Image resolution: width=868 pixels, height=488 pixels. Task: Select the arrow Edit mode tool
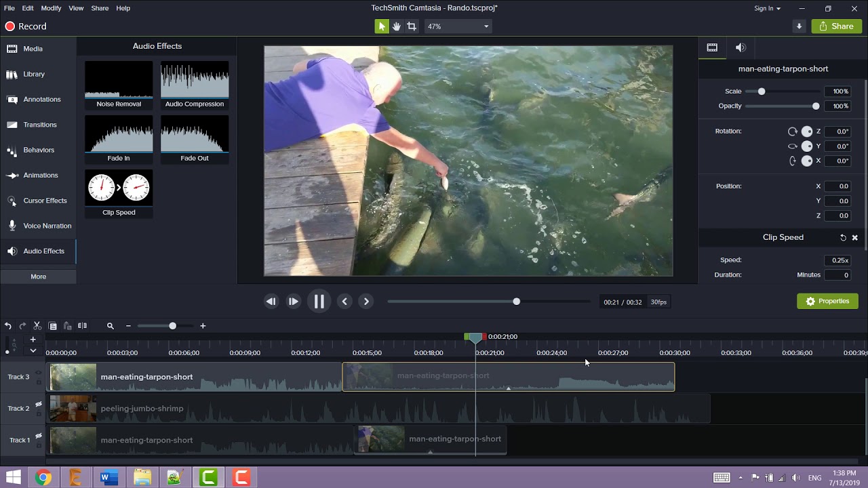pyautogui.click(x=382, y=26)
